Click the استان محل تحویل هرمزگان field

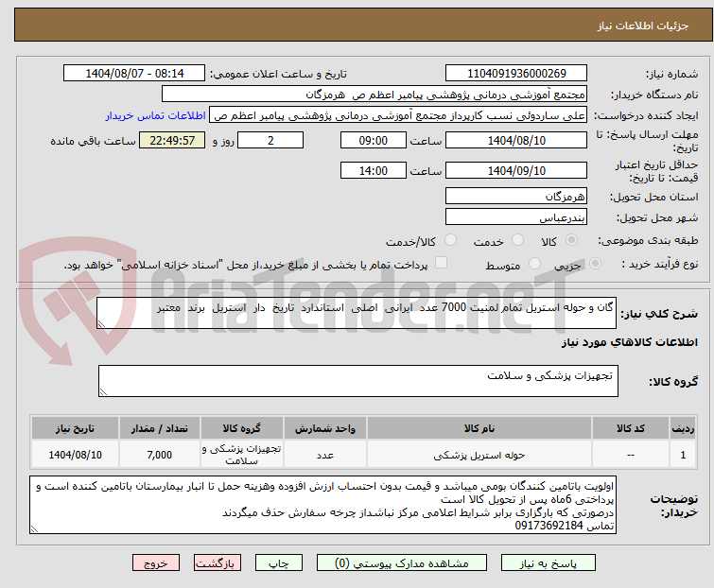pyautogui.click(x=516, y=196)
